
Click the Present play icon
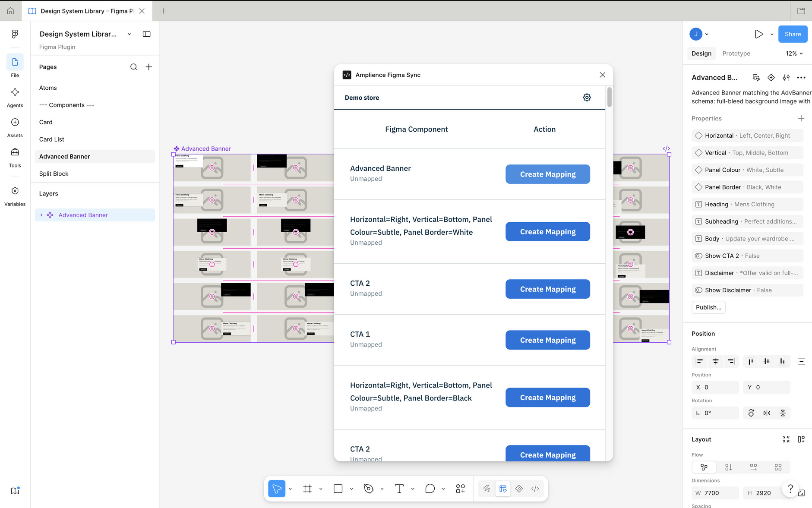[x=758, y=34]
